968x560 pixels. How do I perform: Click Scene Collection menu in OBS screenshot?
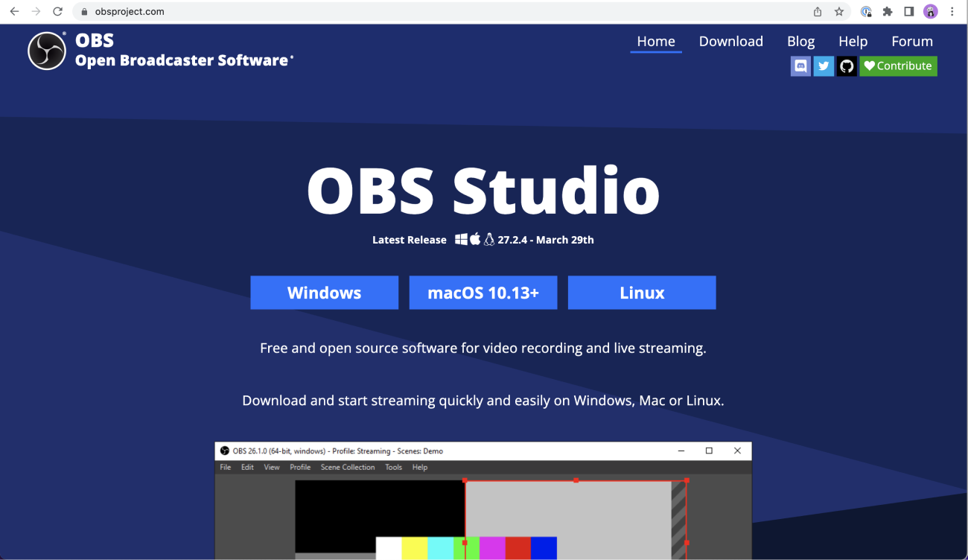point(348,467)
